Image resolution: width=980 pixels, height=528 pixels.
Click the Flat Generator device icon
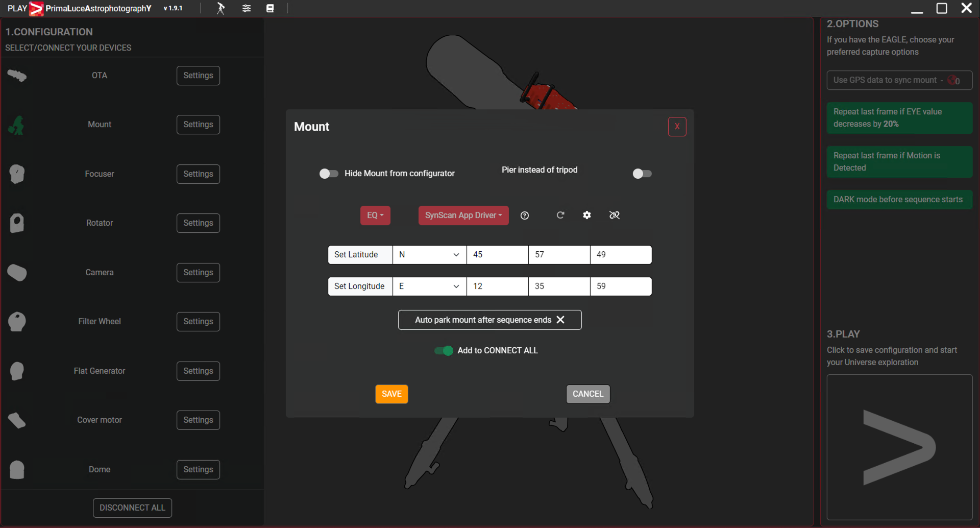click(17, 371)
